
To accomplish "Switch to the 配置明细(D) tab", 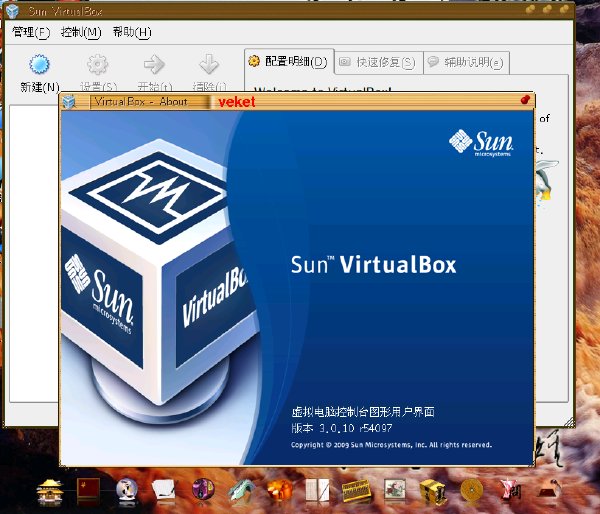I will point(289,62).
